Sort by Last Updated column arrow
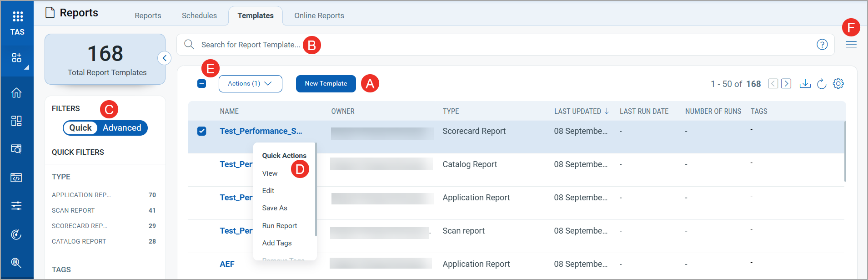The image size is (868, 280). 607,112
